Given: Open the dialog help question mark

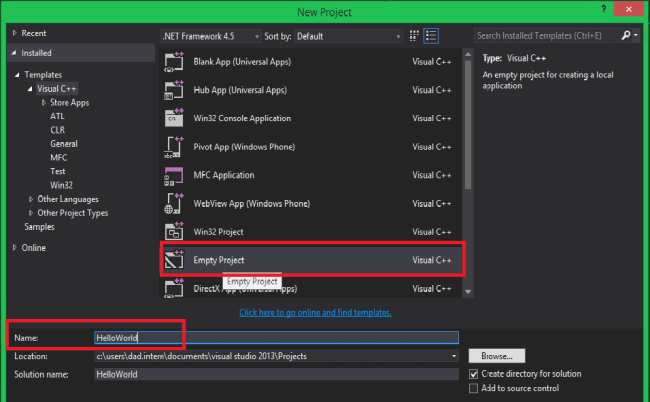Looking at the screenshot, I should click(604, 9).
